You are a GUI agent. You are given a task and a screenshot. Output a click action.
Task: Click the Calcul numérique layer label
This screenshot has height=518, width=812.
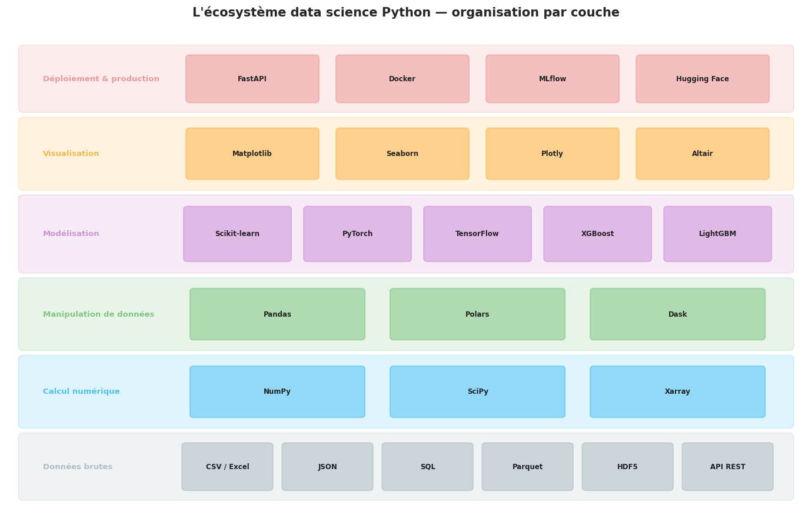(x=81, y=391)
